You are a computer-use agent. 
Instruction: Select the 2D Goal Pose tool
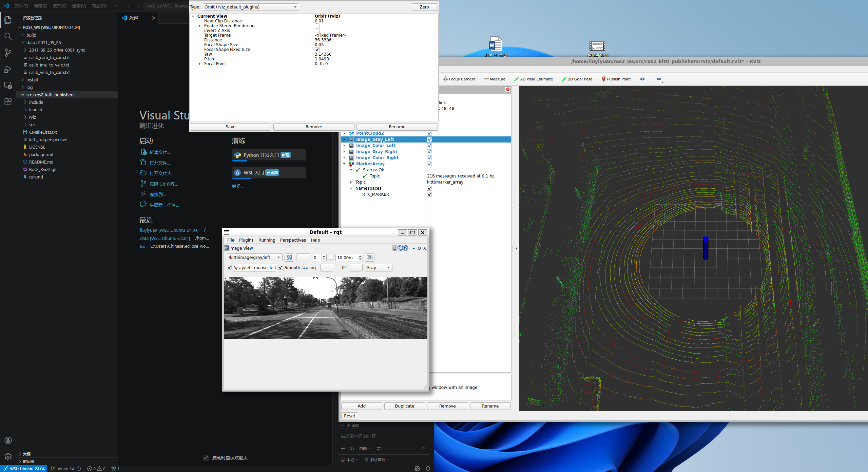click(577, 79)
